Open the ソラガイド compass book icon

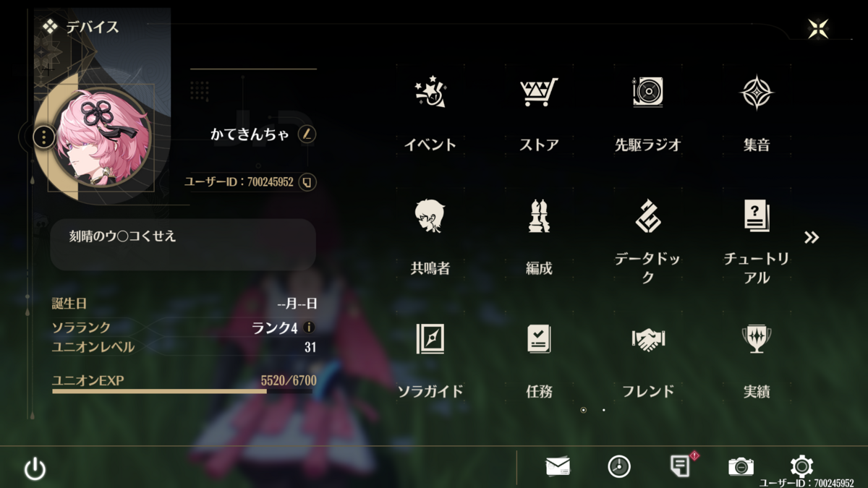click(x=430, y=338)
